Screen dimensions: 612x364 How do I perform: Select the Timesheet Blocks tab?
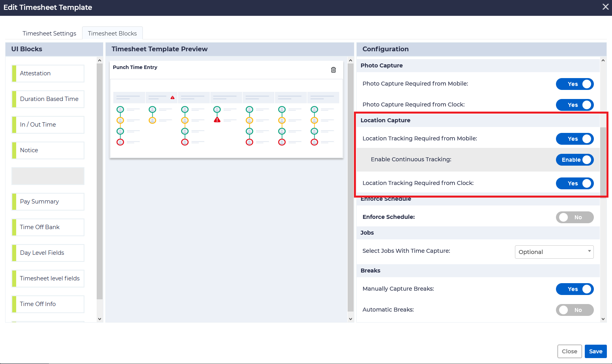coord(112,34)
